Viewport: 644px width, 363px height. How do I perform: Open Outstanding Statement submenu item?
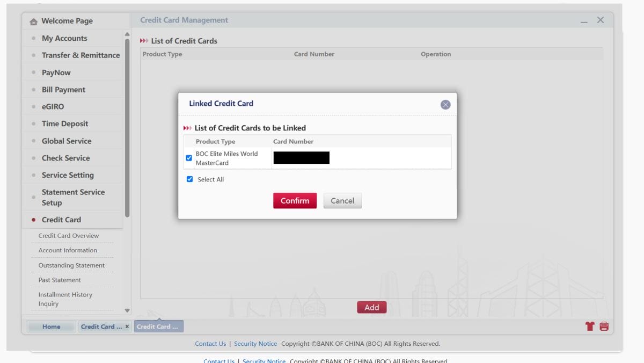point(71,265)
